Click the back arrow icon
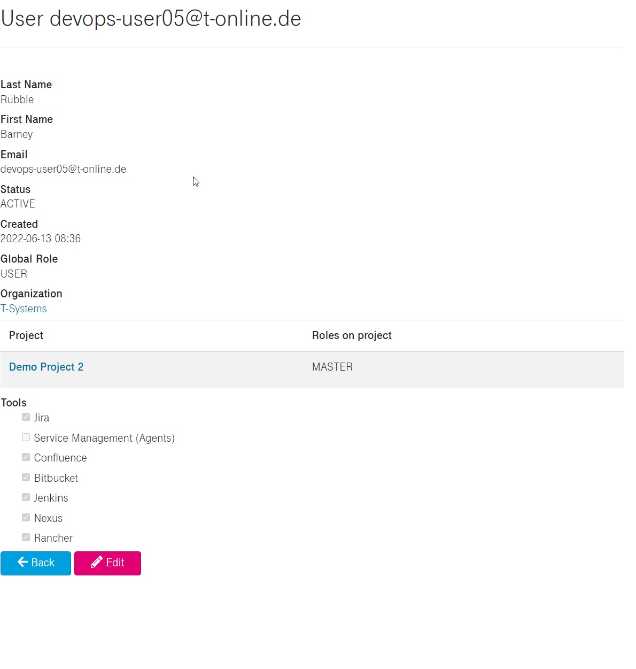 (x=23, y=562)
